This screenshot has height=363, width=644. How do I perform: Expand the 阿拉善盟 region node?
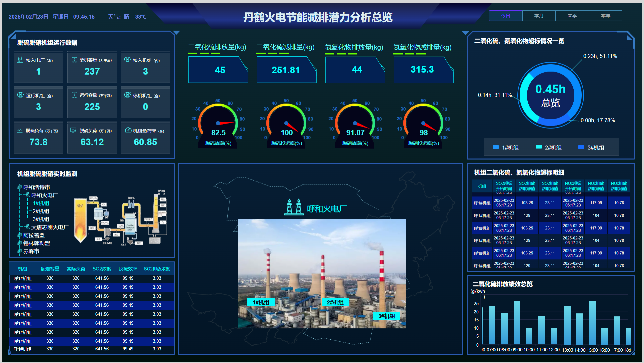pyautogui.click(x=34, y=235)
